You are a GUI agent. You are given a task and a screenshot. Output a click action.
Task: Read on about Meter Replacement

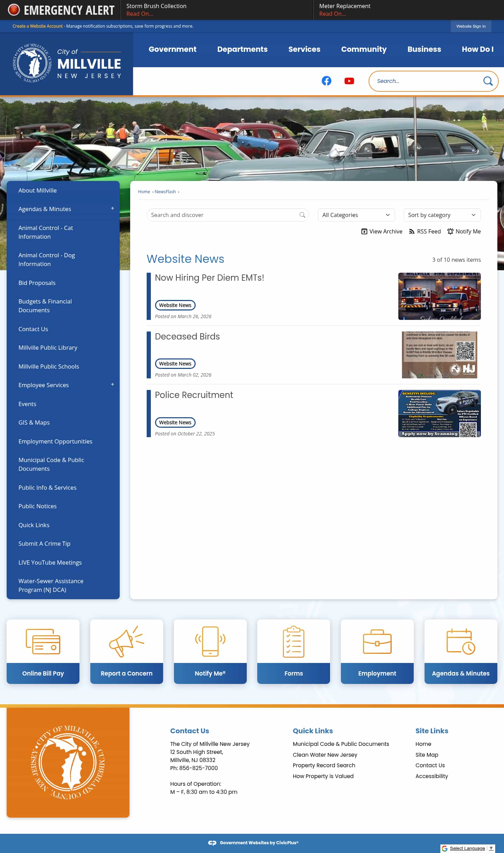(x=332, y=14)
